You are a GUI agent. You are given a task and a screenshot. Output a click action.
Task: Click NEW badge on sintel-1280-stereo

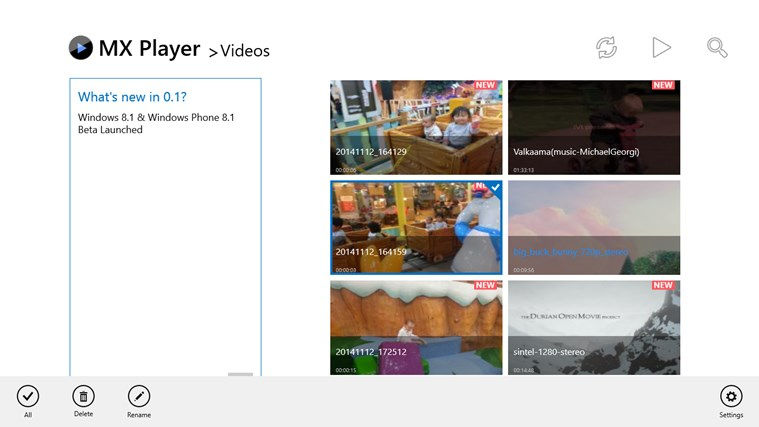point(663,285)
